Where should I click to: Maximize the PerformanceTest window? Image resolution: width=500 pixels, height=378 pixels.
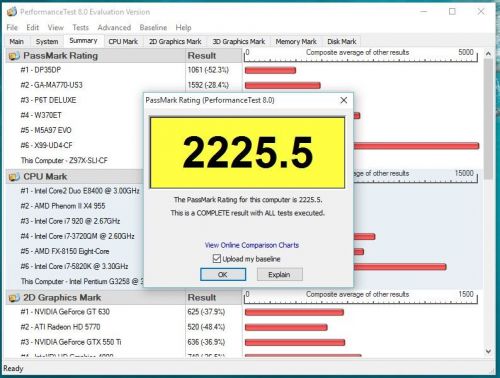[x=452, y=12]
